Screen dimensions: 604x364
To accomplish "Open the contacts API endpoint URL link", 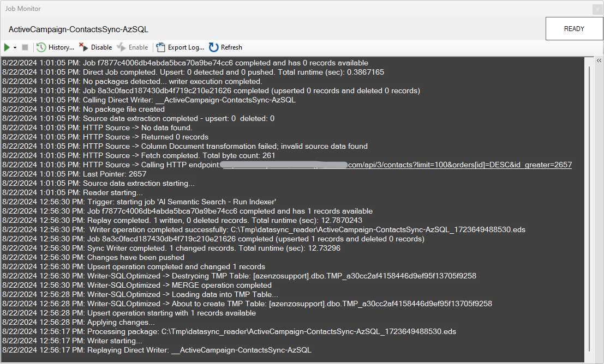I will [x=397, y=165].
